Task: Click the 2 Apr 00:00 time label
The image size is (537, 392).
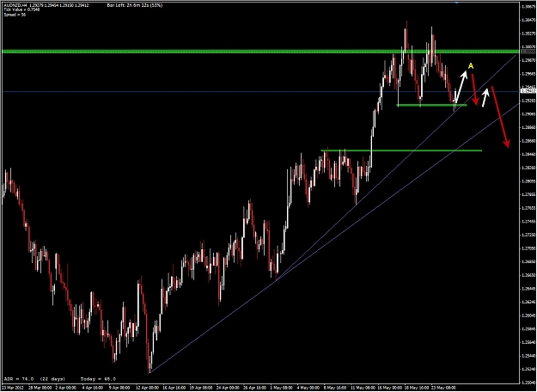Action: tap(65, 388)
